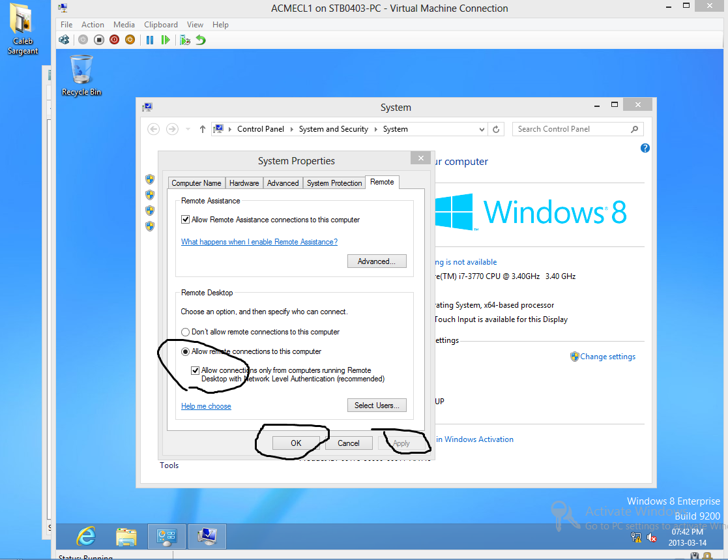Click Cancel in System Properties
The image size is (728, 560).
click(349, 443)
